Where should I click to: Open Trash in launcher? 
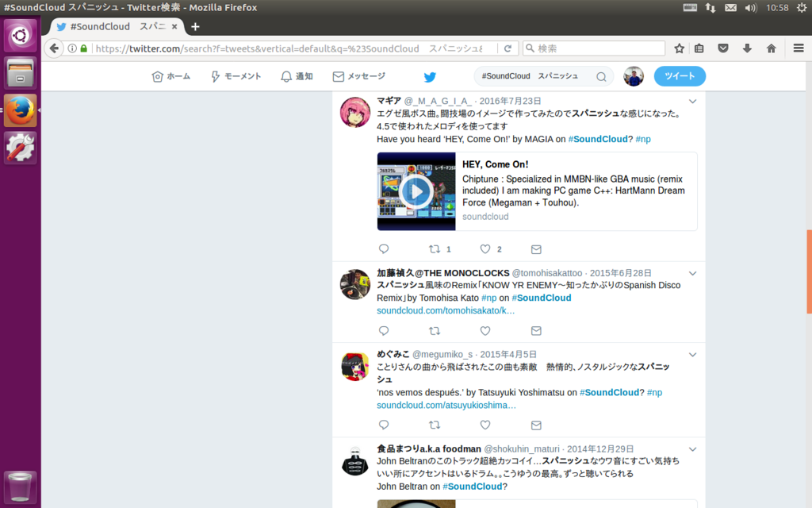pyautogui.click(x=20, y=487)
